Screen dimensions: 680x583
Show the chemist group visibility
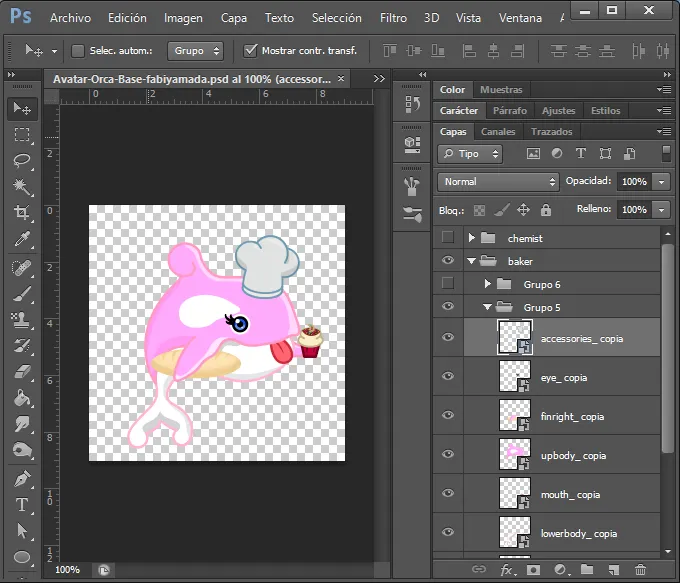448,238
